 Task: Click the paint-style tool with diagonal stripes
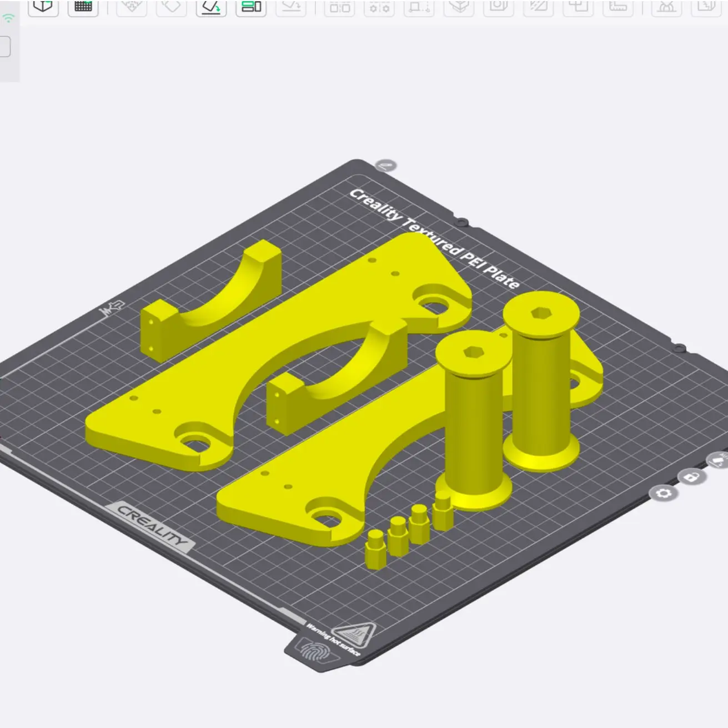tap(538, 7)
